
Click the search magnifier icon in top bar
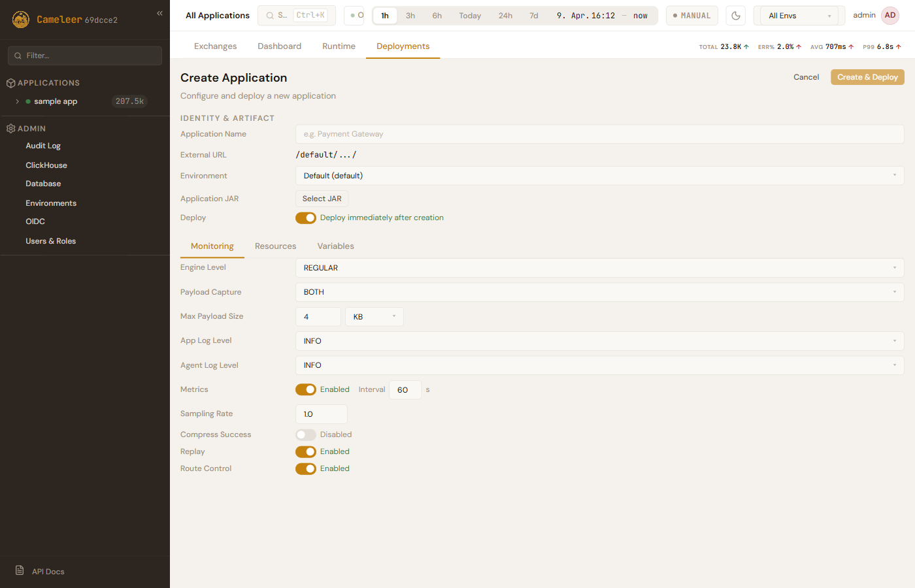(x=270, y=16)
